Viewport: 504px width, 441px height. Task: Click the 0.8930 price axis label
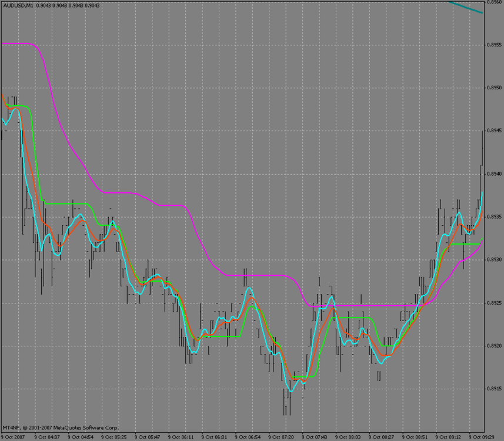494,260
